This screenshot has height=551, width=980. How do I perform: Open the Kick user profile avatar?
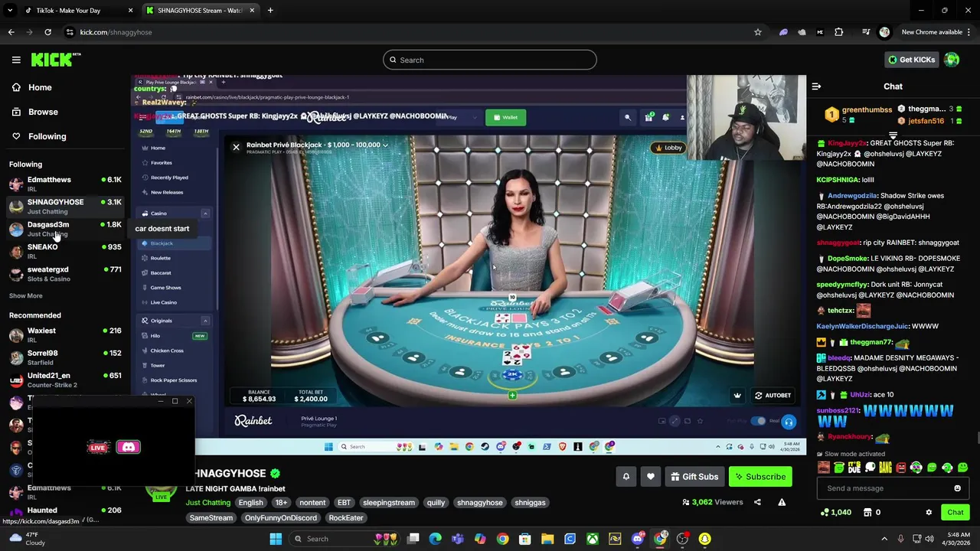tap(952, 60)
